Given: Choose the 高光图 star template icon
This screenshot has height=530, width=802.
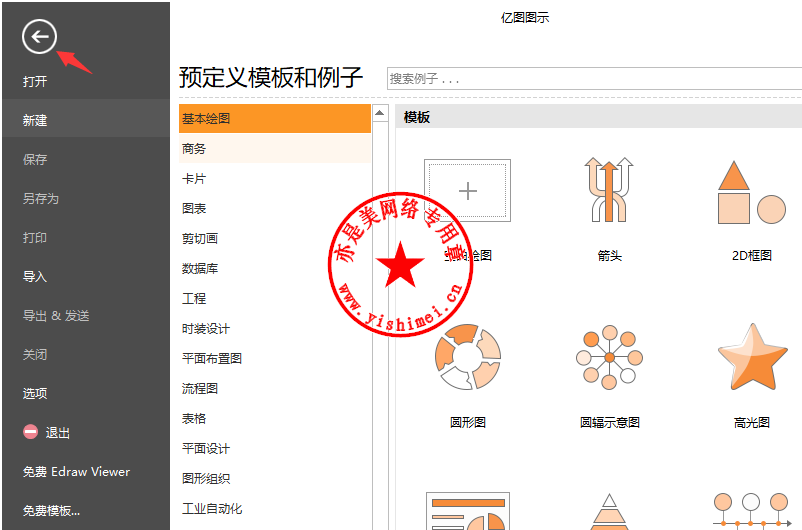Looking at the screenshot, I should 752,358.
